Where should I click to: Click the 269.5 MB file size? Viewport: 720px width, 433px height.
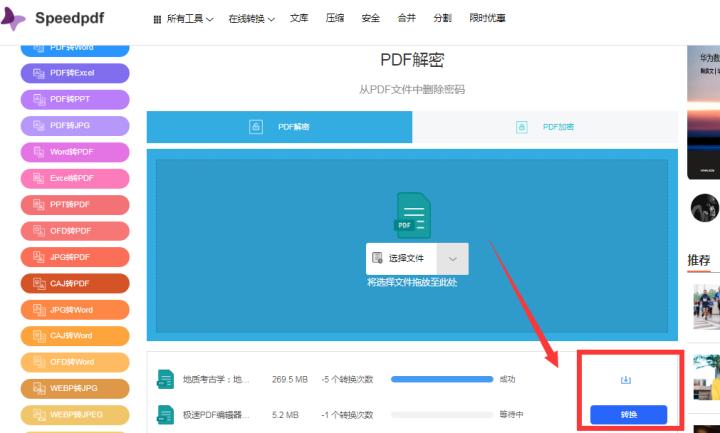coord(290,379)
